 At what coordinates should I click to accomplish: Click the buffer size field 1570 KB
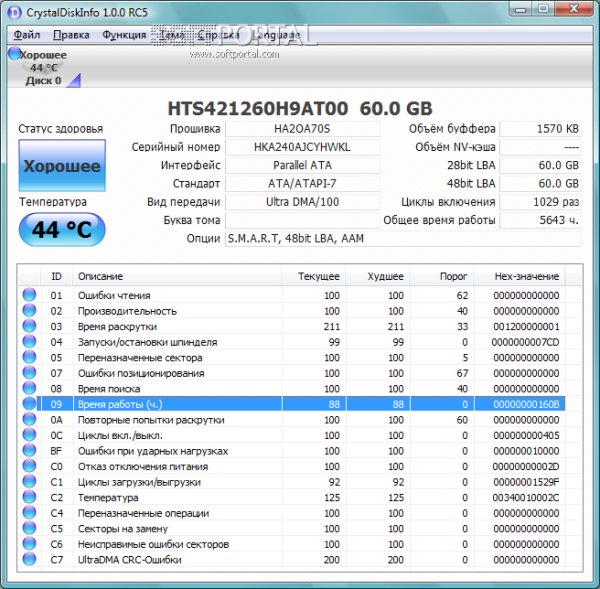pyautogui.click(x=540, y=129)
